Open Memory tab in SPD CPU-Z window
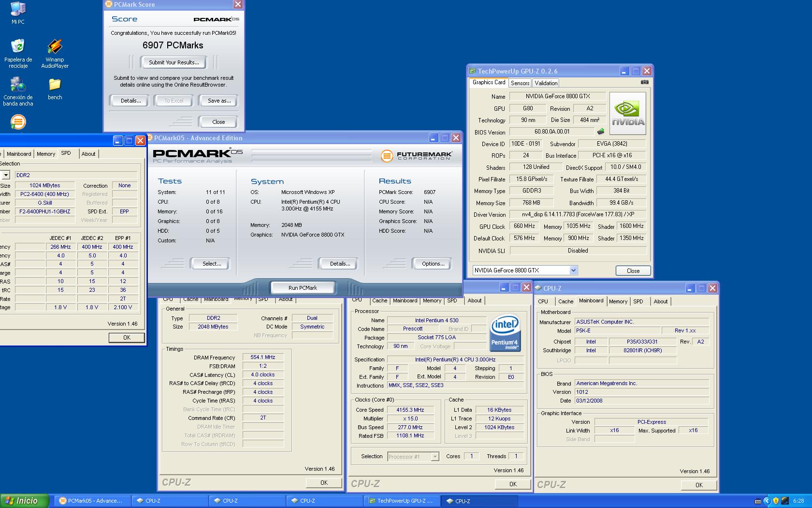 [46, 154]
